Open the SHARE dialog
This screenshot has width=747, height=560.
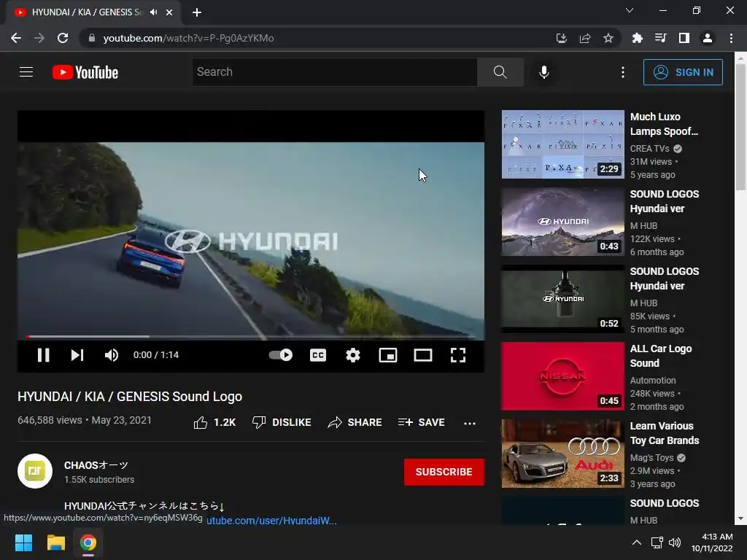[x=355, y=422]
